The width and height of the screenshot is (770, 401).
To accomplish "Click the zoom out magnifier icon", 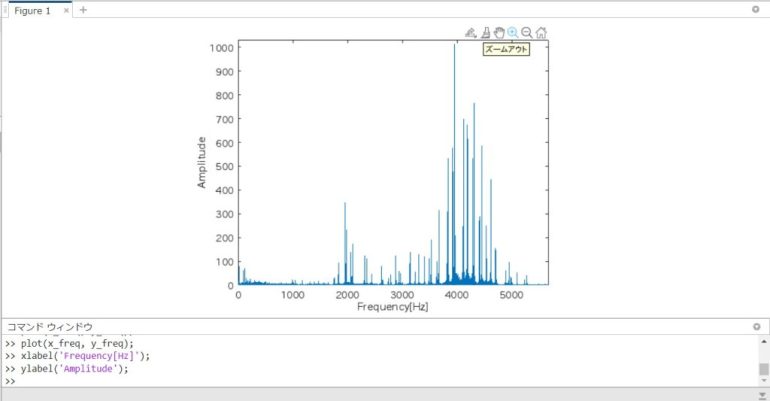I will pos(527,32).
